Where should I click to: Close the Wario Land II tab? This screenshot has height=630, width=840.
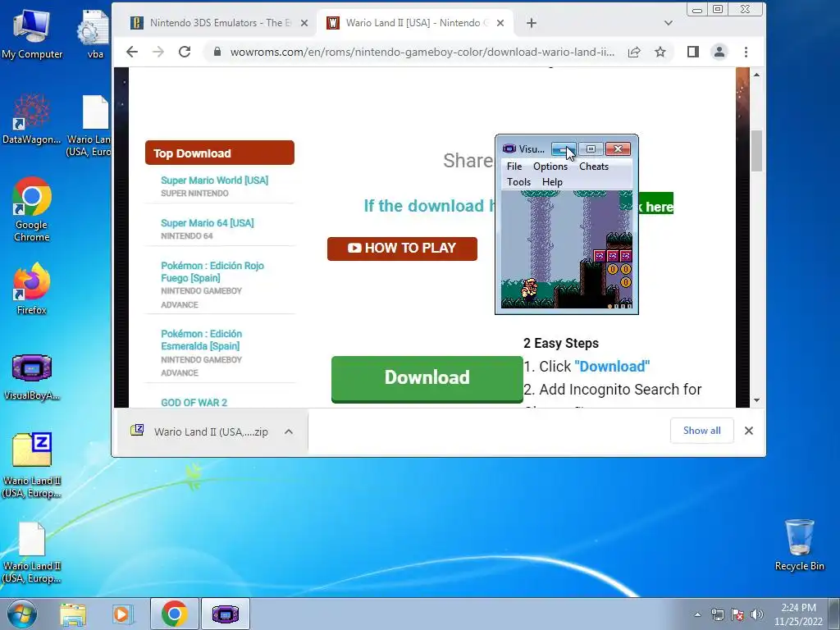click(x=500, y=23)
